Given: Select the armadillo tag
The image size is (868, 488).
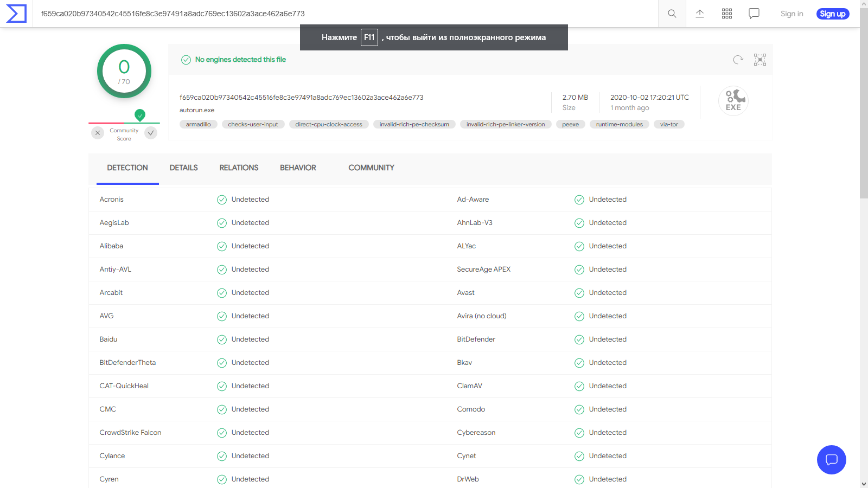Looking at the screenshot, I should (199, 124).
